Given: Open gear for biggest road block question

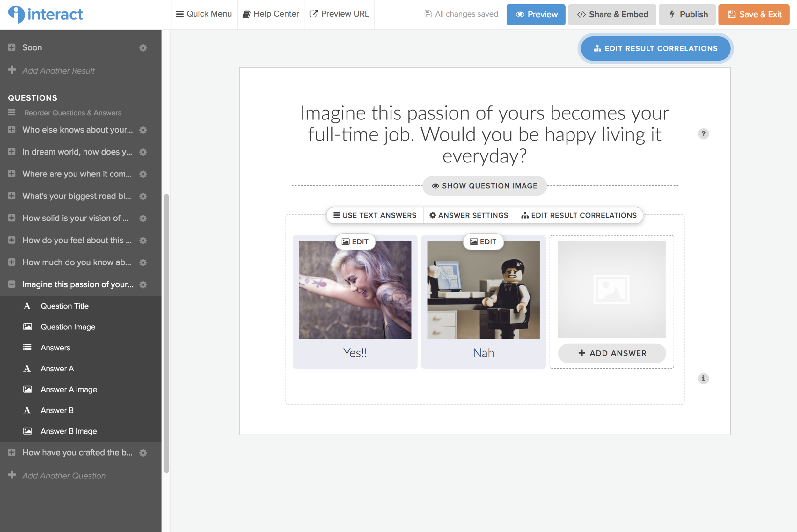Looking at the screenshot, I should pyautogui.click(x=143, y=196).
